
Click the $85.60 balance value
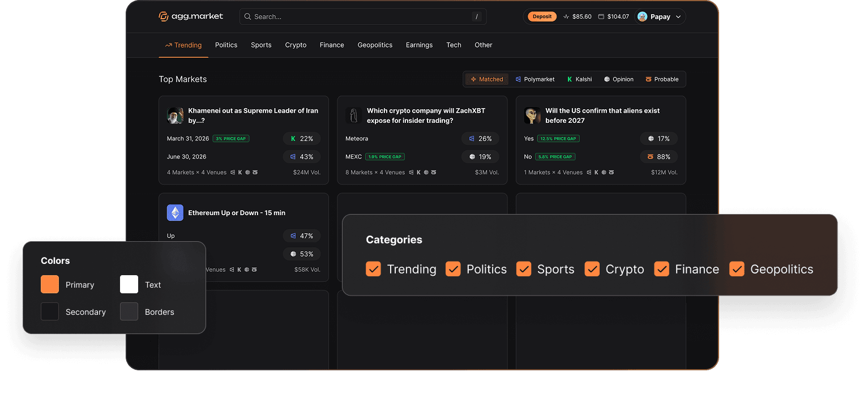coord(581,17)
